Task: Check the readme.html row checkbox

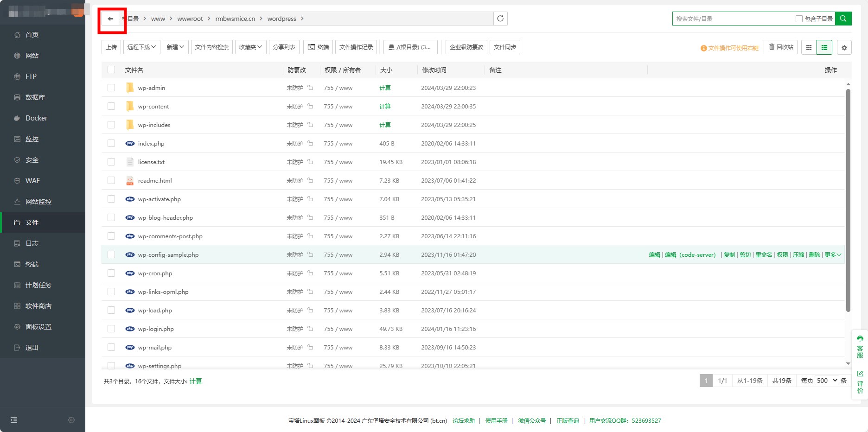Action: (x=111, y=180)
